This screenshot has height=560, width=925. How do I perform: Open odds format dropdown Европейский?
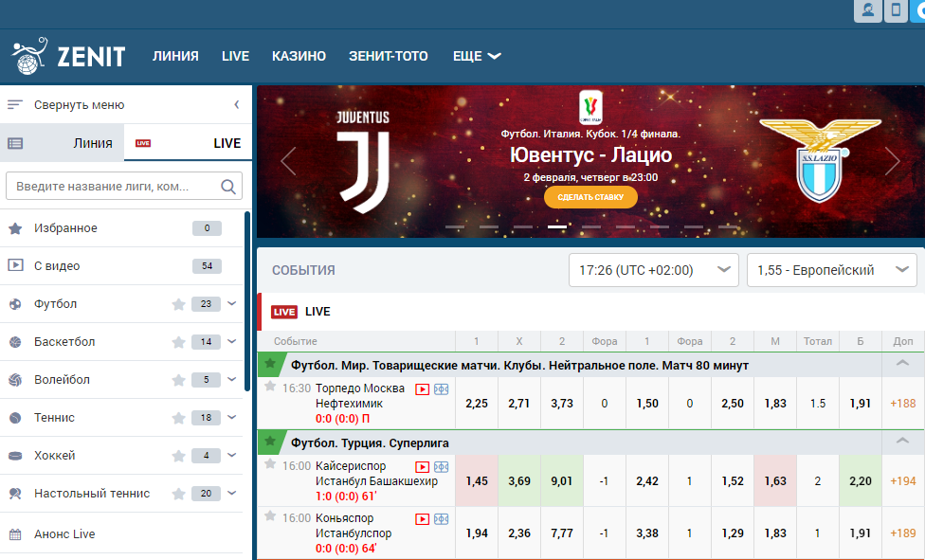832,270
